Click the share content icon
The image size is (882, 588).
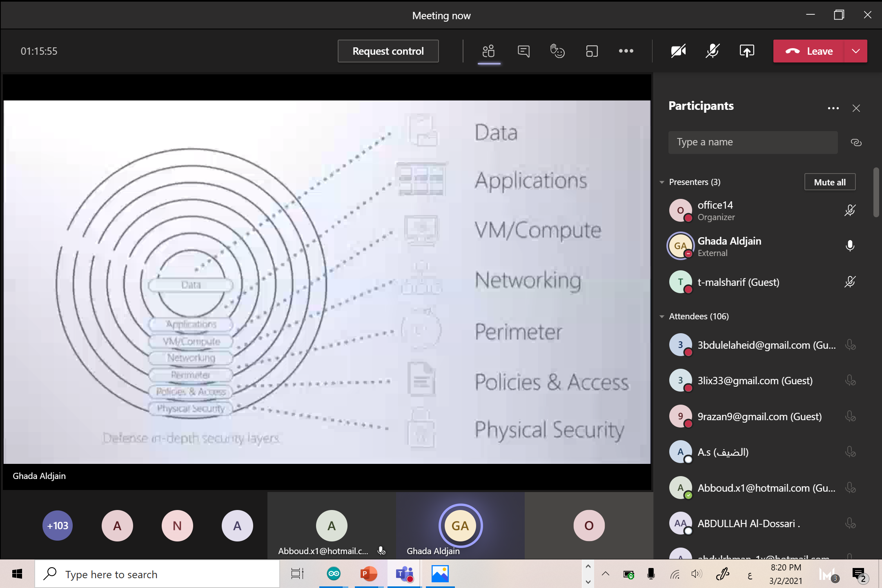pos(746,51)
